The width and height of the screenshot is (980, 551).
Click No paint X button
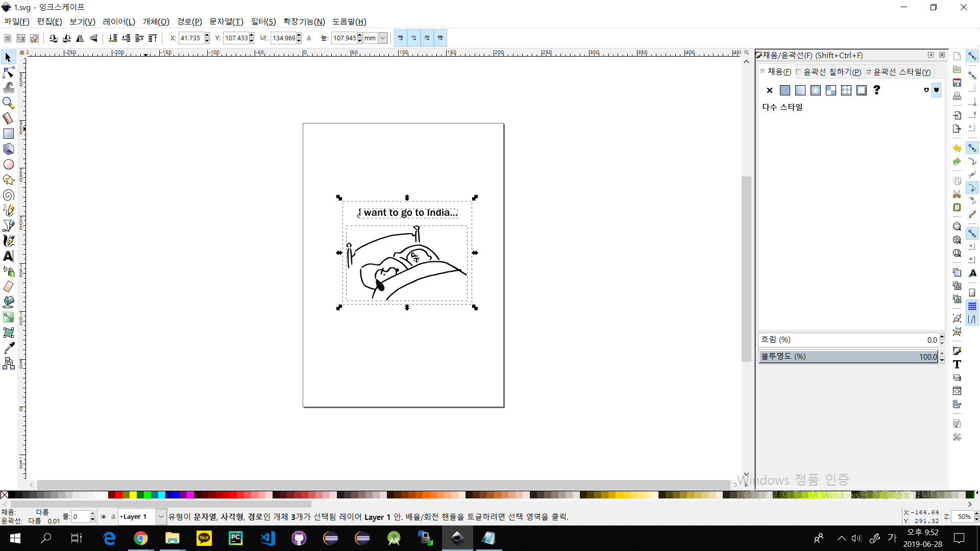[770, 90]
